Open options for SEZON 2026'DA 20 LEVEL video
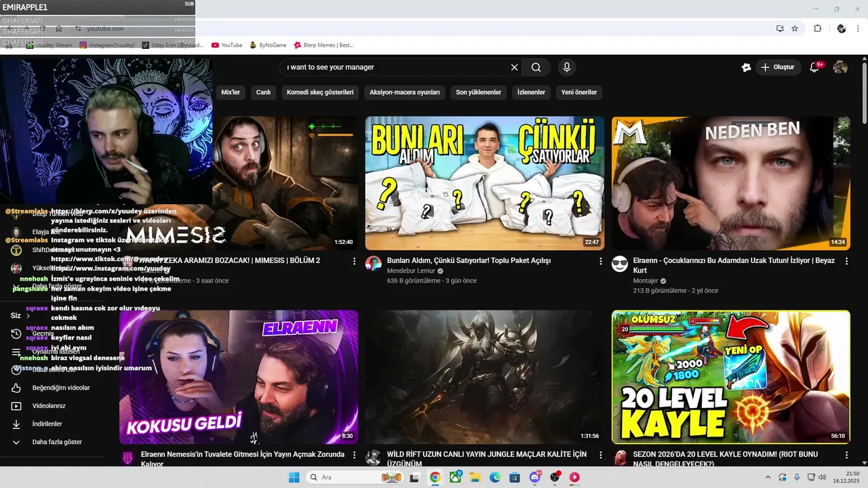 click(846, 455)
